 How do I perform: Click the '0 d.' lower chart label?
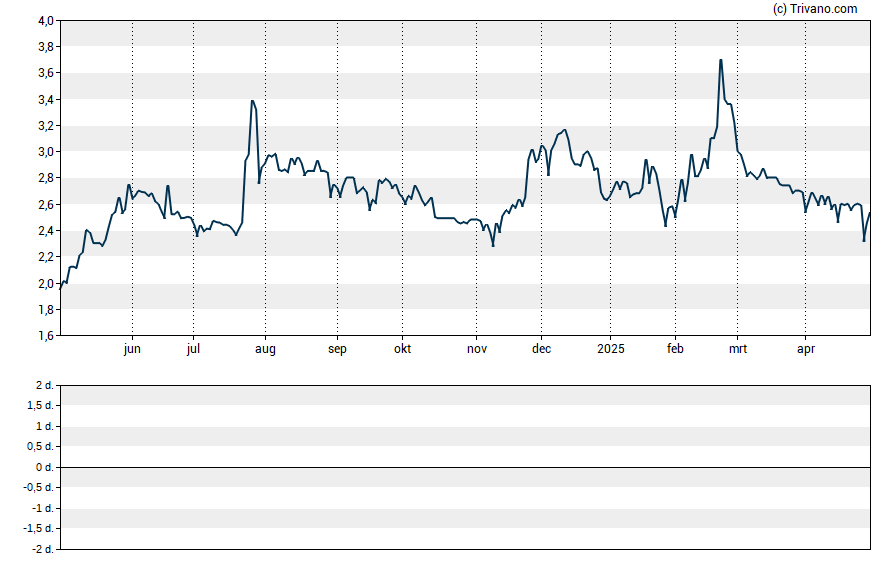(45, 467)
